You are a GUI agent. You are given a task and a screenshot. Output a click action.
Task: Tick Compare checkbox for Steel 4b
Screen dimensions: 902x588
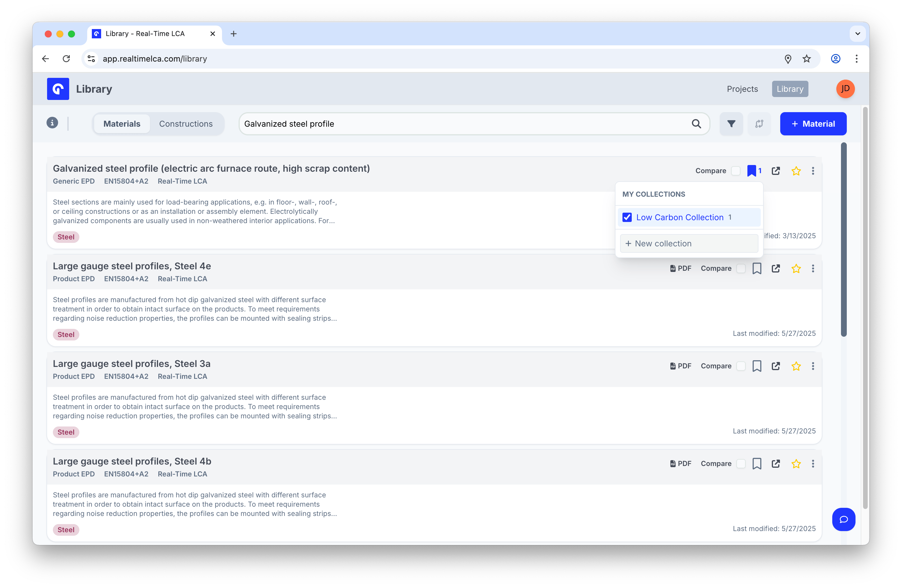pos(741,464)
